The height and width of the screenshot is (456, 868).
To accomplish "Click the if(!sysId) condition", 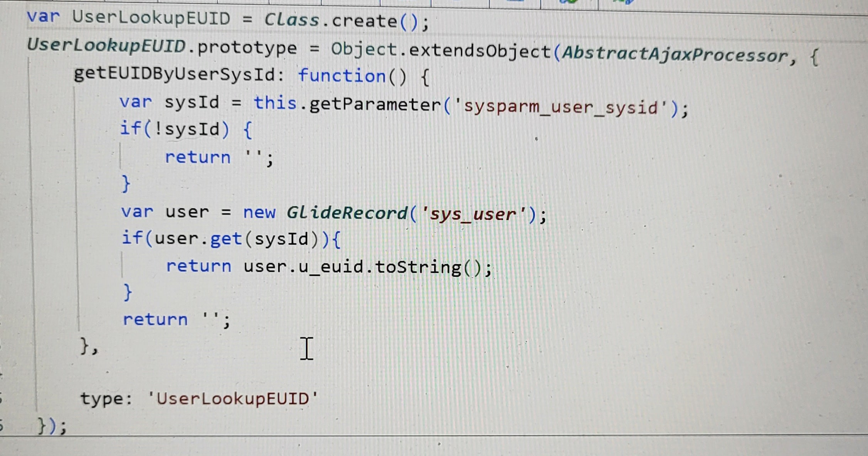I will click(x=175, y=129).
